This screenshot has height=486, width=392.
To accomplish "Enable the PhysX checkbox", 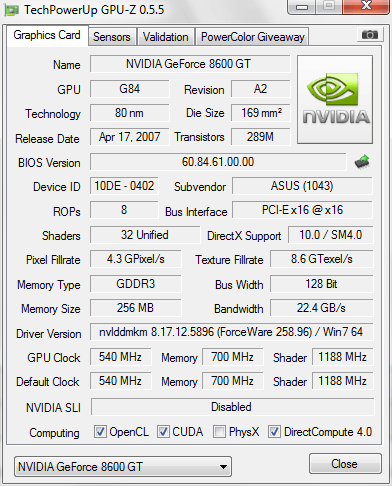I will pos(219,432).
